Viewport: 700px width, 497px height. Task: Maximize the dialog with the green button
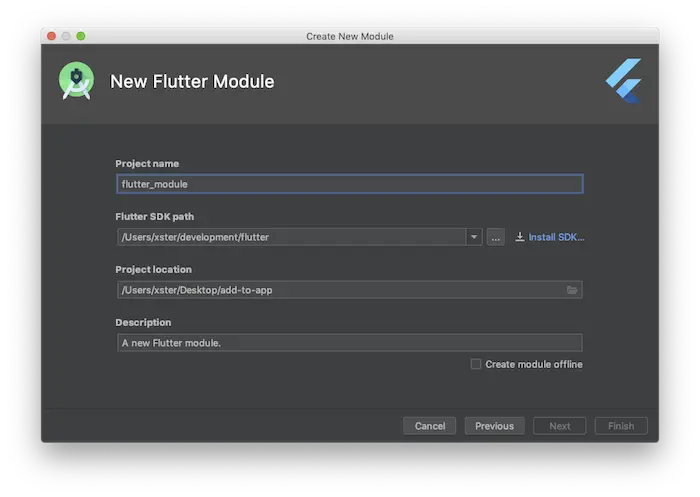[x=81, y=36]
